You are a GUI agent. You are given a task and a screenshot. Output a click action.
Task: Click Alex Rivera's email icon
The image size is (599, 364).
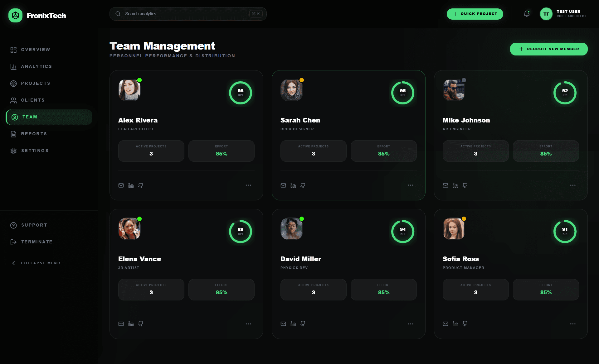(x=121, y=185)
